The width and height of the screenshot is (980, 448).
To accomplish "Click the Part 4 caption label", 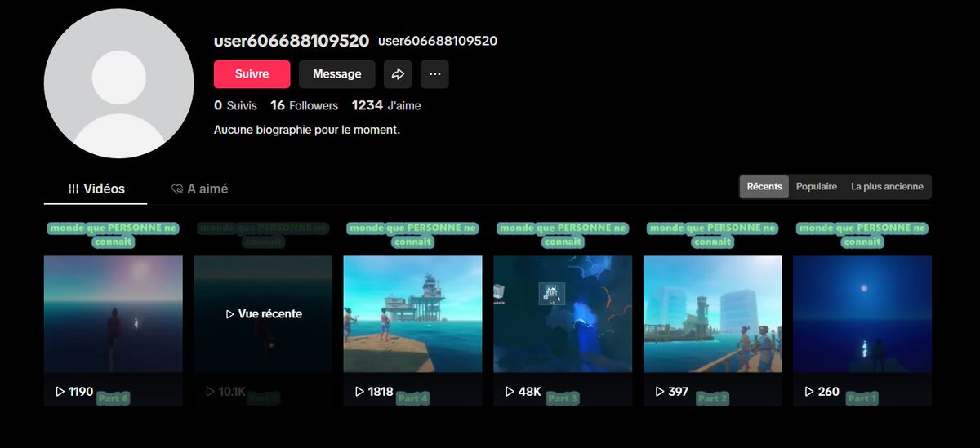I will click(x=412, y=399).
